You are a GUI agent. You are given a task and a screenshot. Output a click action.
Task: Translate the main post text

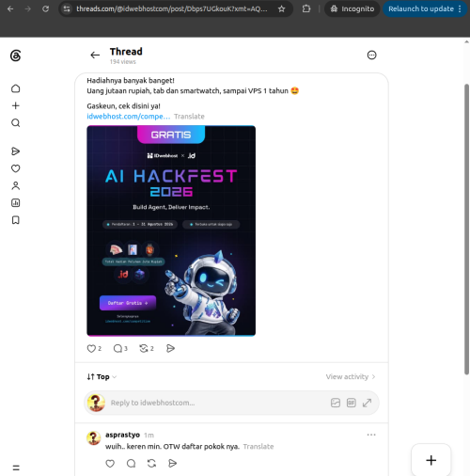pos(189,117)
